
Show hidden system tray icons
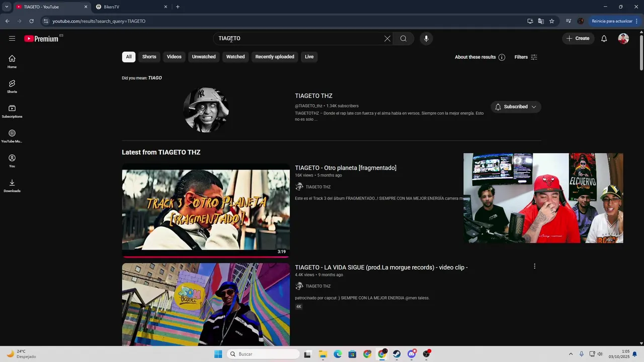[571, 354]
